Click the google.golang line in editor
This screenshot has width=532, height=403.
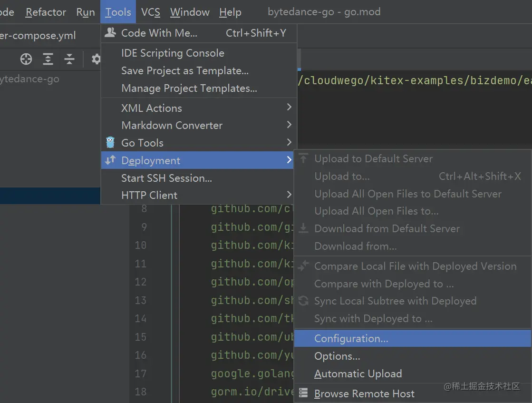click(252, 374)
